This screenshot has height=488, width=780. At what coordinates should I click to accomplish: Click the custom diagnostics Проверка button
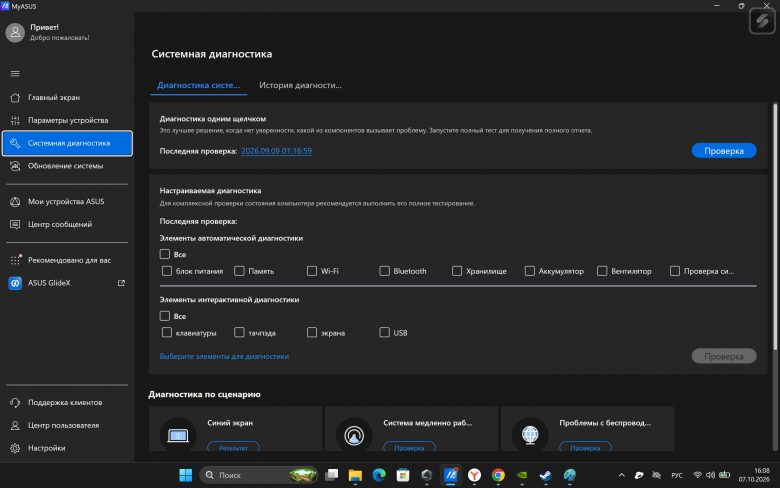pos(724,356)
